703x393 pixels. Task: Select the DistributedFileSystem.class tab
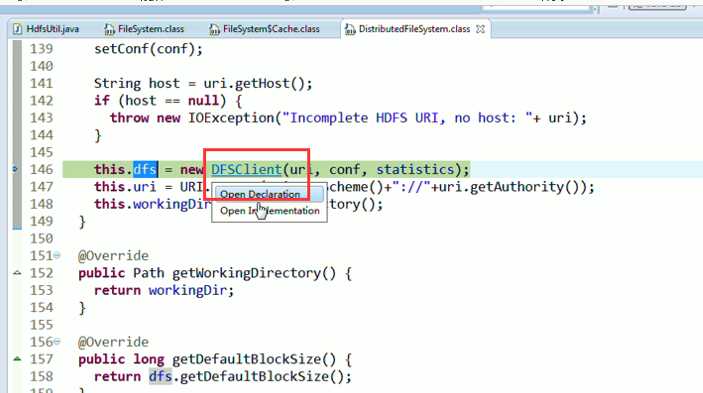(414, 29)
